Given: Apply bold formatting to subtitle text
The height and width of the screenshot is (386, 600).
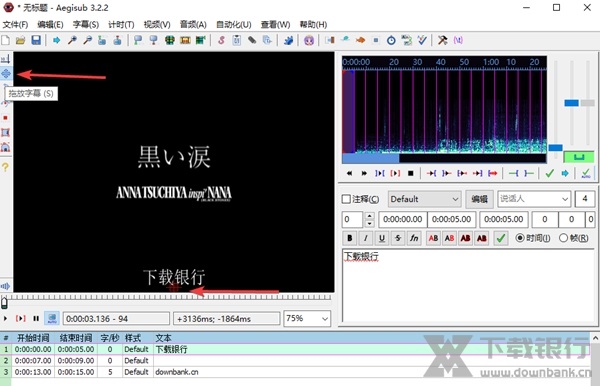Looking at the screenshot, I should [349, 238].
